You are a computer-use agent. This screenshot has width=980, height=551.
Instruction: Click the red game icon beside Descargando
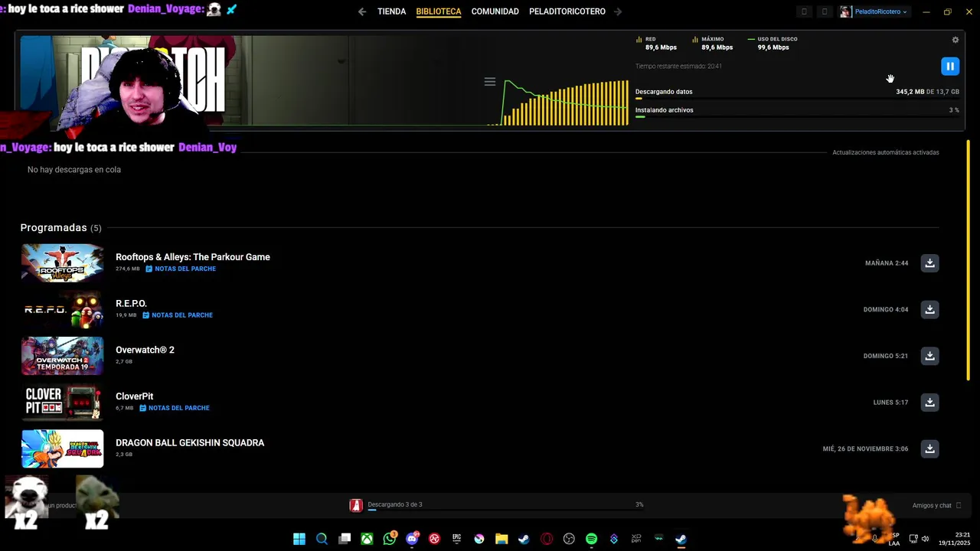tap(356, 505)
